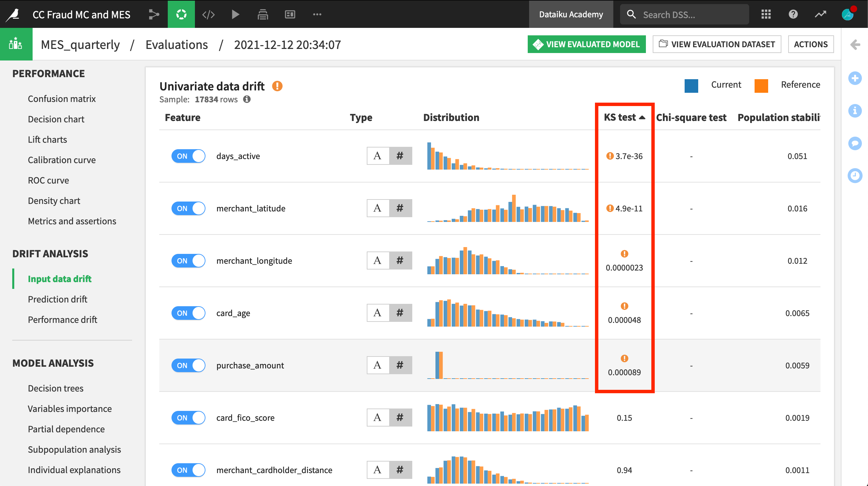This screenshot has height=486, width=868.
Task: Open the green visual analyses lab icon
Action: [181, 14]
